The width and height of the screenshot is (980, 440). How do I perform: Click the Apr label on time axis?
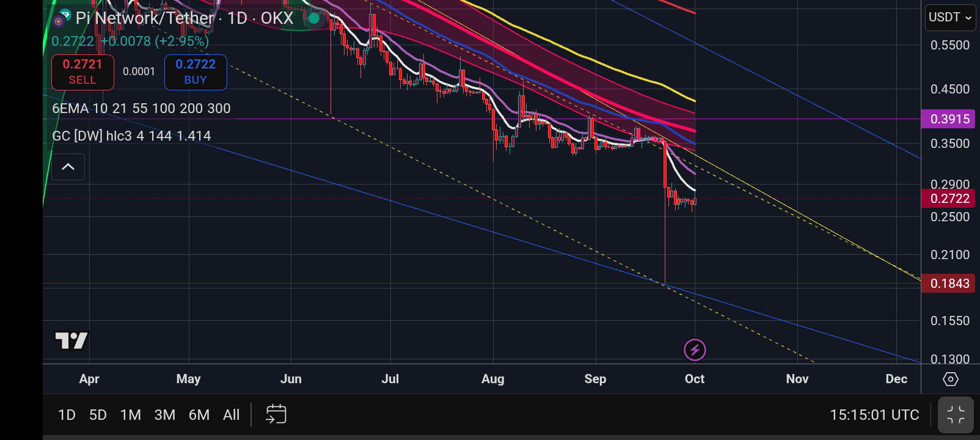[89, 379]
